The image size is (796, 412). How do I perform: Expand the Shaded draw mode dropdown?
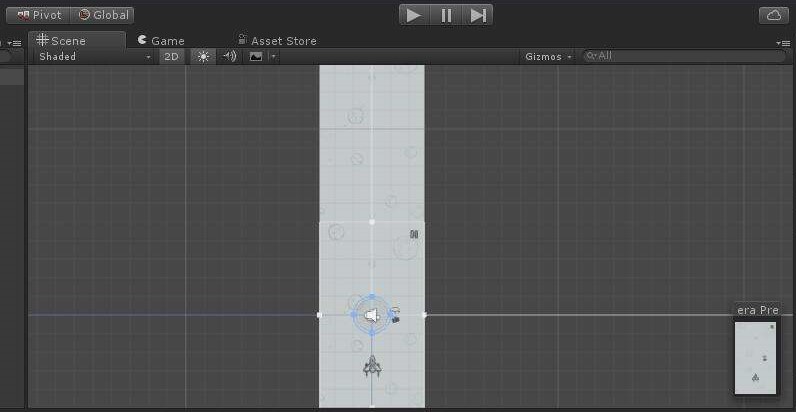point(94,57)
